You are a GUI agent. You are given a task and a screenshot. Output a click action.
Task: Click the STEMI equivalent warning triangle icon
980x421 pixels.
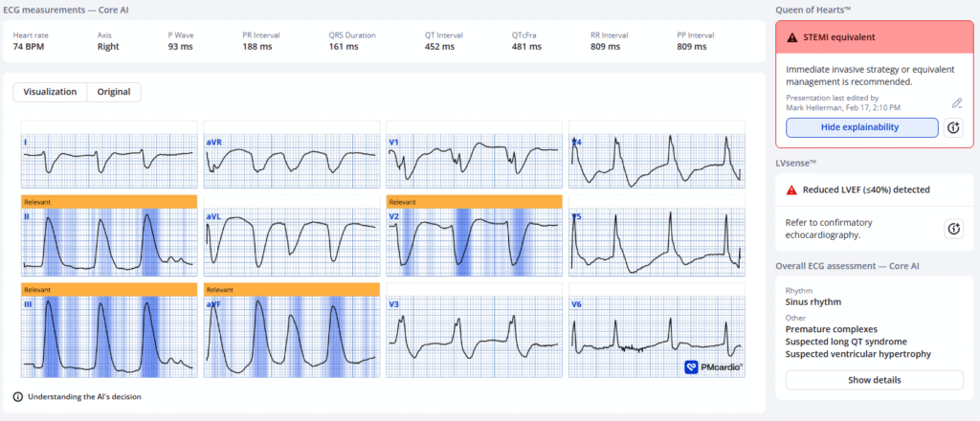point(791,37)
